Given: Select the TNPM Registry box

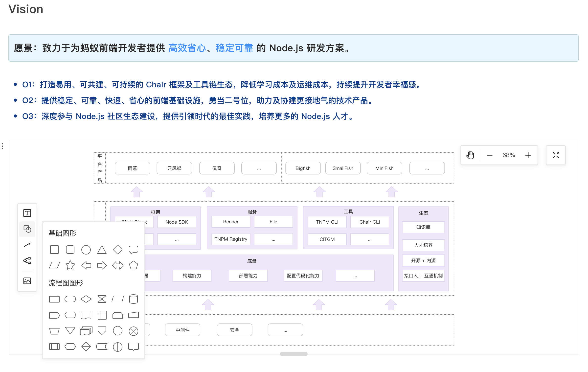Looking at the screenshot, I should [x=231, y=239].
